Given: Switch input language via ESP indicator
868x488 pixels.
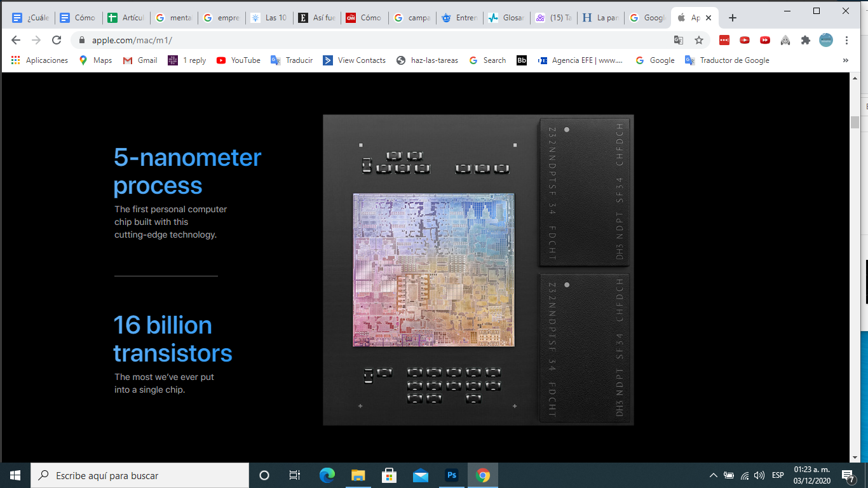Looking at the screenshot, I should pyautogui.click(x=778, y=475).
